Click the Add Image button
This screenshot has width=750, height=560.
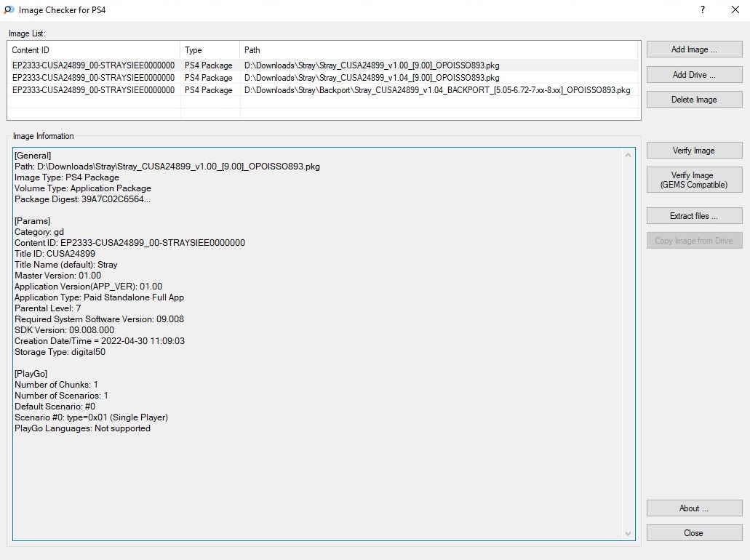click(694, 49)
